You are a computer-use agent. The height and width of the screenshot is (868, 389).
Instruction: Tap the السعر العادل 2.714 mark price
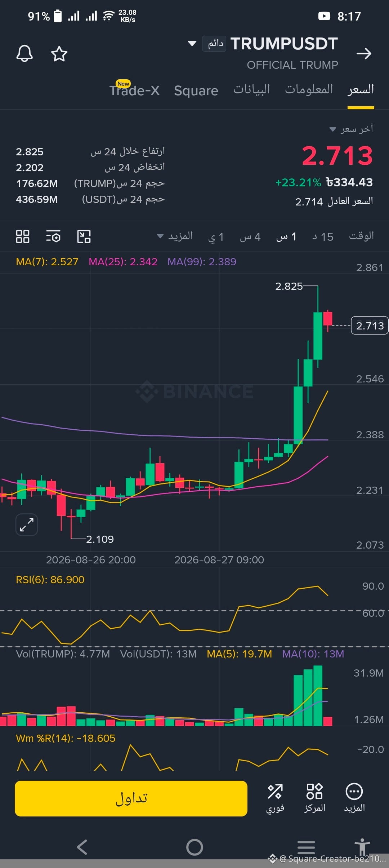(x=334, y=201)
